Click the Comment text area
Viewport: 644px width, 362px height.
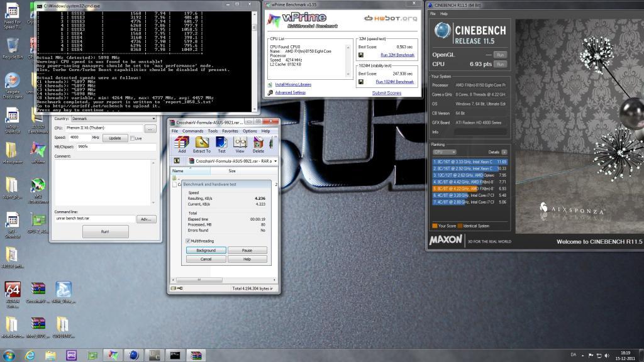(x=103, y=182)
